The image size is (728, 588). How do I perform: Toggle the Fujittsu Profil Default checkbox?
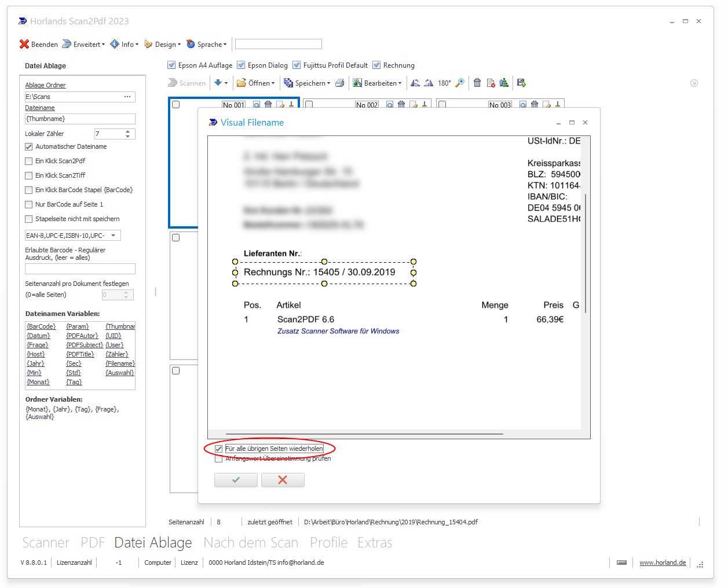pyautogui.click(x=297, y=65)
